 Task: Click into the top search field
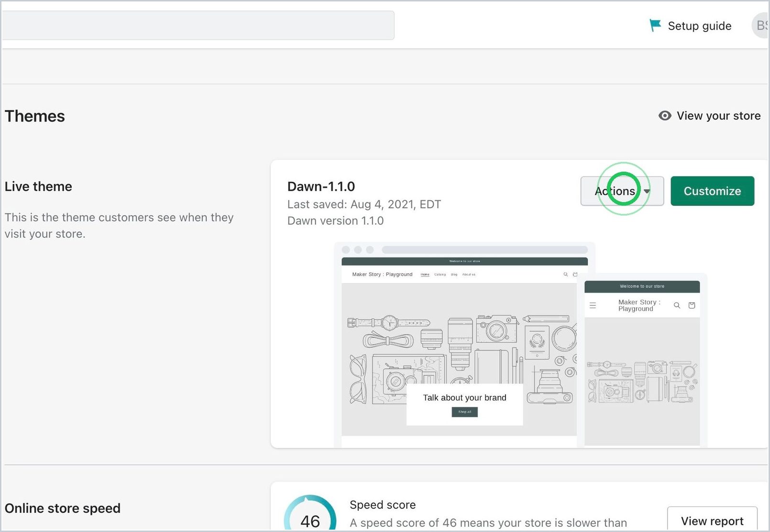198,25
